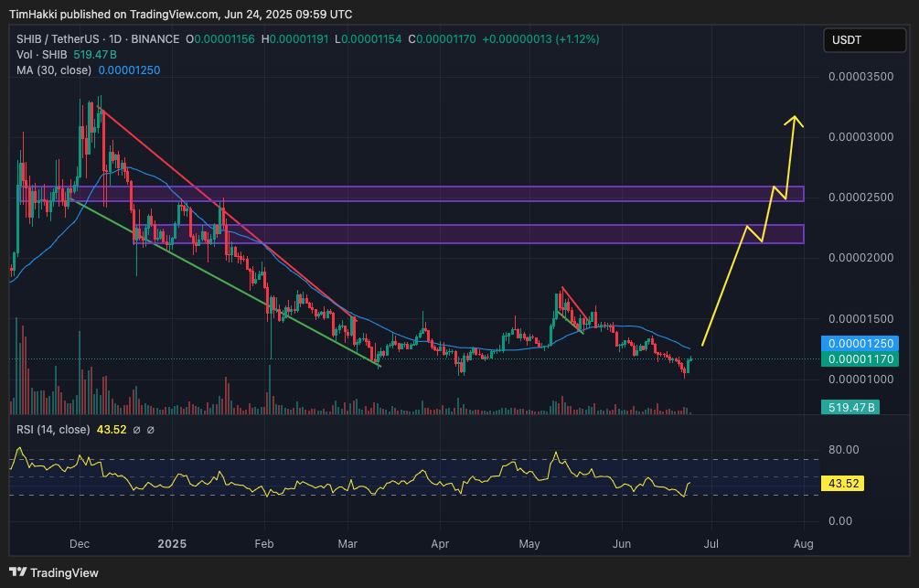Image resolution: width=919 pixels, height=588 pixels.
Task: Click the 0.00001000 price axis label
Action: (x=861, y=380)
